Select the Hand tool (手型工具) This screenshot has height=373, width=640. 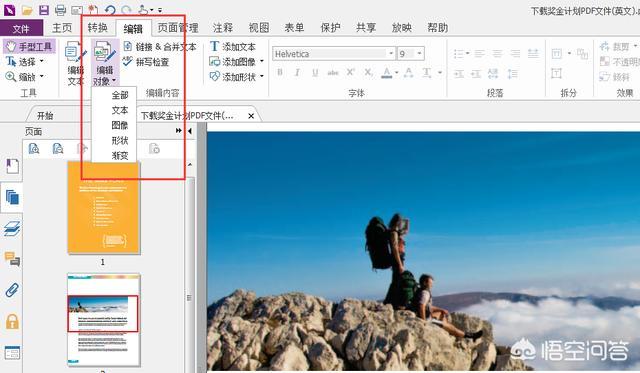[29, 47]
